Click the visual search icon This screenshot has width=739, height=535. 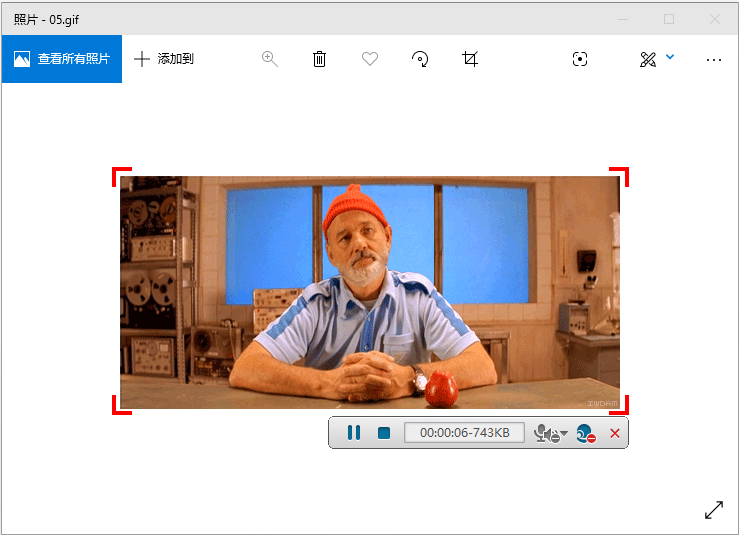[580, 59]
